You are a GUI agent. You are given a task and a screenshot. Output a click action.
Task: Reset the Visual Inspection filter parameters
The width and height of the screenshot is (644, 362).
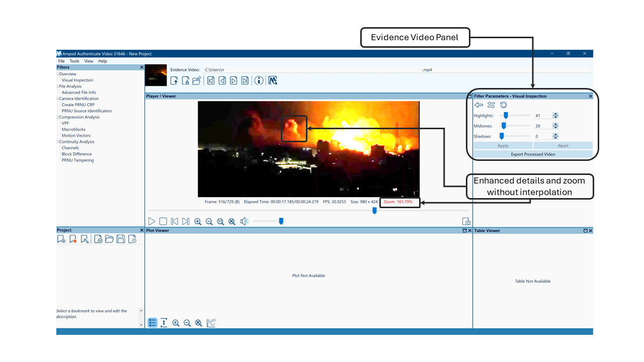(x=503, y=105)
